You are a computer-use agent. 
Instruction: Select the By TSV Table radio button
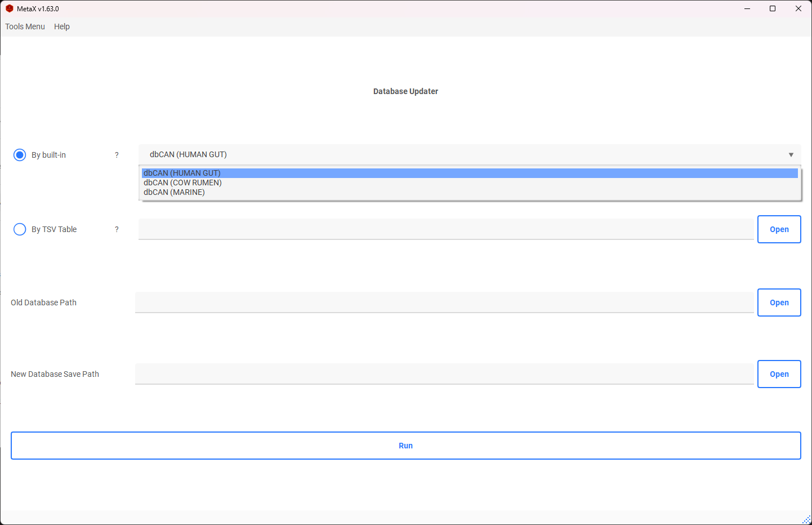pos(20,229)
